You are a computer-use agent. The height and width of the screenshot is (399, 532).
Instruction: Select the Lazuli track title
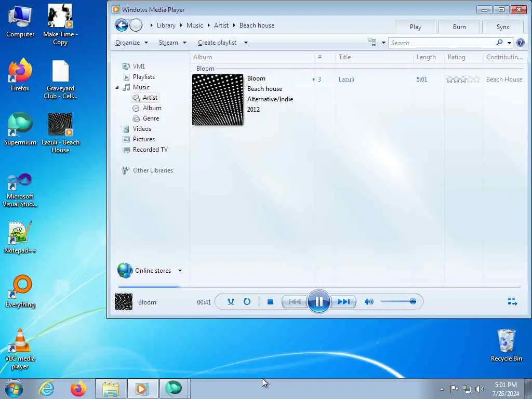(x=347, y=79)
